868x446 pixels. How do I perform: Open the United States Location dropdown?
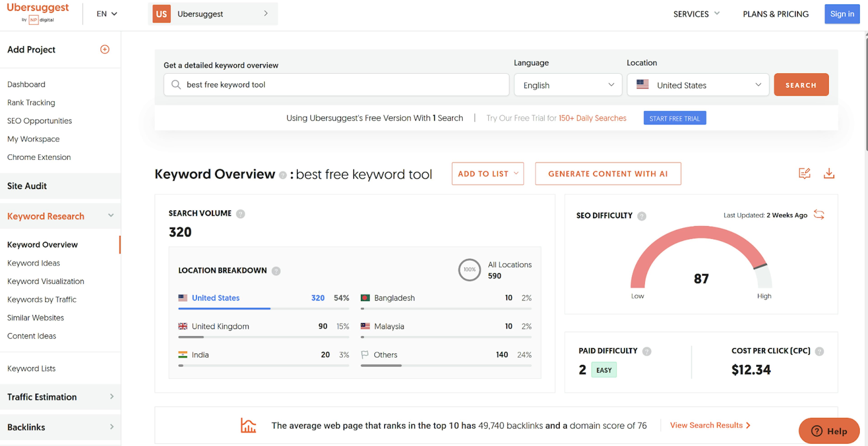point(698,85)
